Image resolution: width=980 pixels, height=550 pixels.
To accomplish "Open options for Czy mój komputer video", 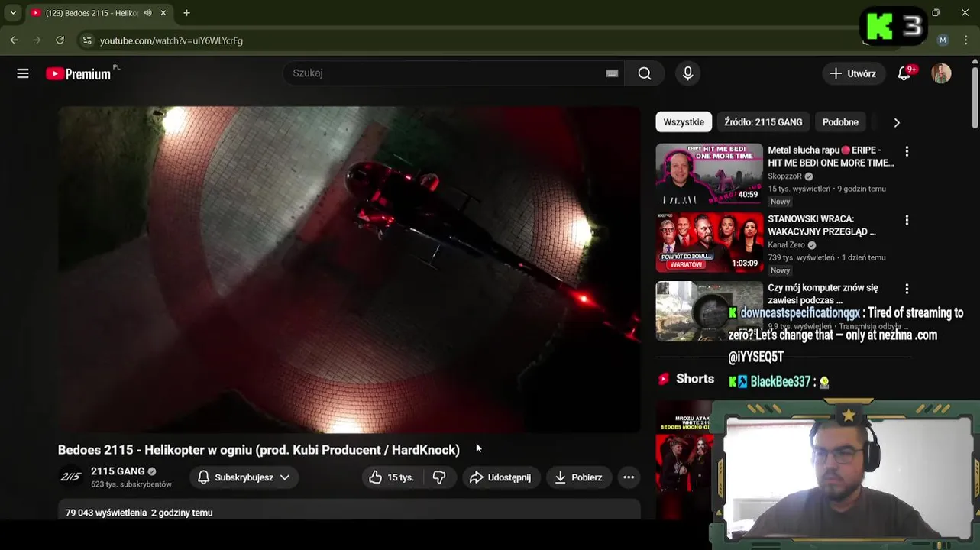I will pyautogui.click(x=907, y=289).
